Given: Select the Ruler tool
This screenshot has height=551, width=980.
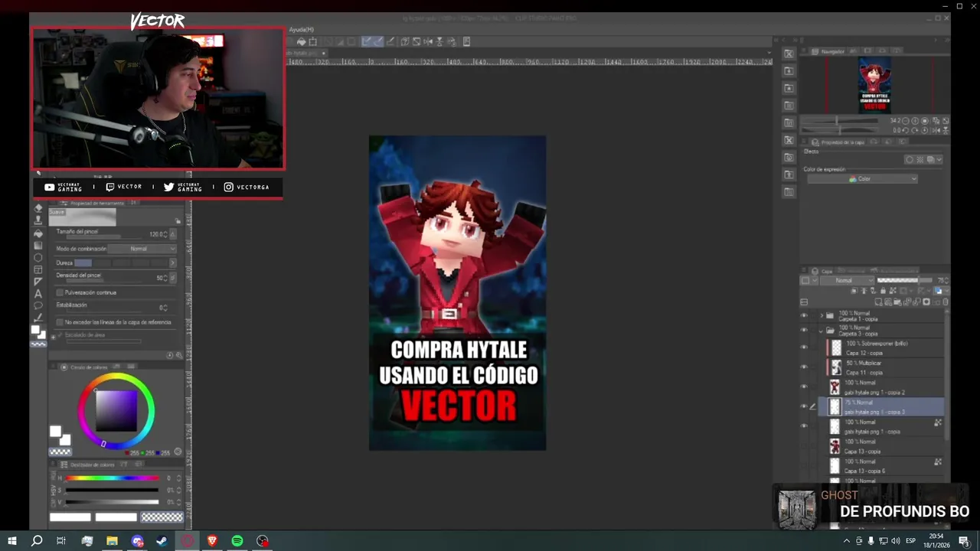Looking at the screenshot, I should click(x=38, y=282).
